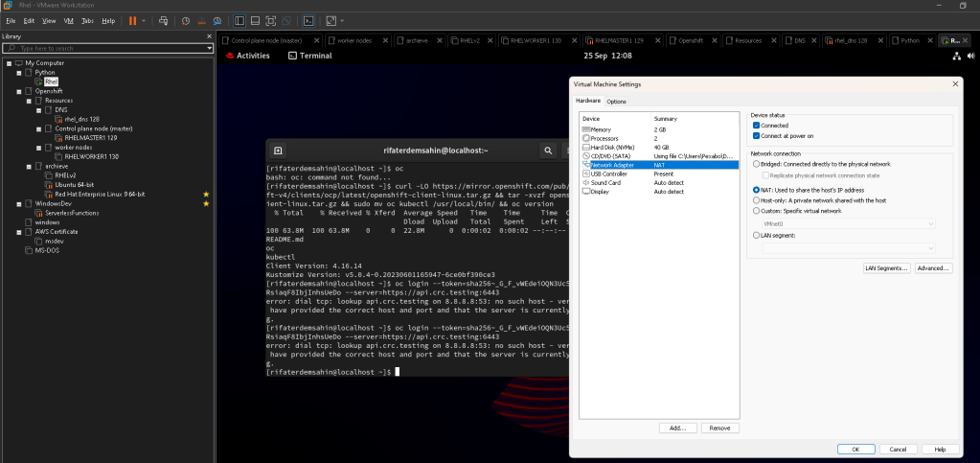Click the Advanced... button

coord(934,267)
